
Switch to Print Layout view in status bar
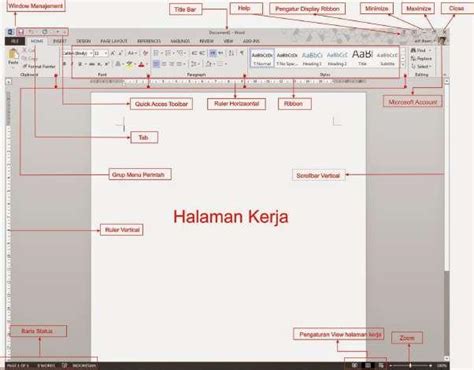click(x=368, y=366)
